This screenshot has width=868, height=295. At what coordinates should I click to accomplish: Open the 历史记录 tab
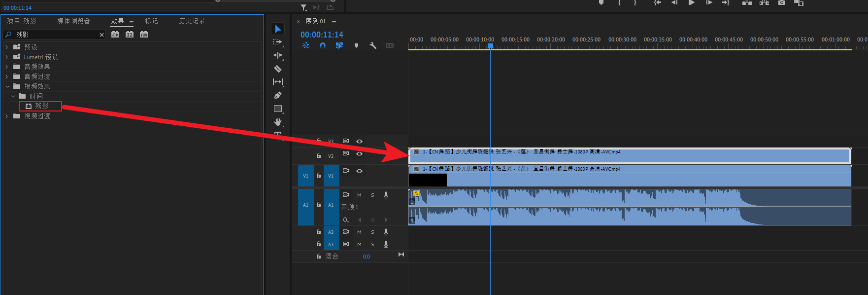pyautogui.click(x=192, y=21)
